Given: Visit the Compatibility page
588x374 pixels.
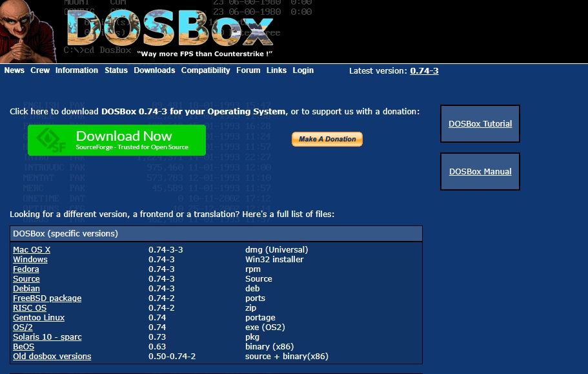Looking at the screenshot, I should (205, 70).
